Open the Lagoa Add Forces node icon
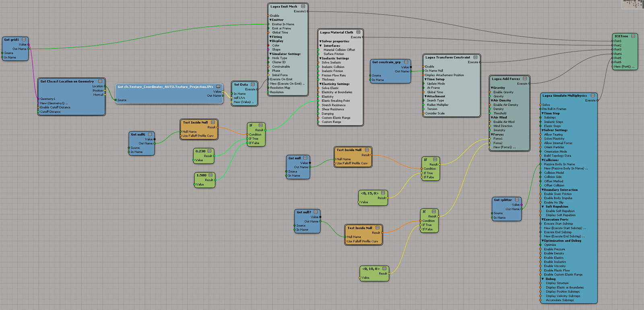 coord(525,79)
